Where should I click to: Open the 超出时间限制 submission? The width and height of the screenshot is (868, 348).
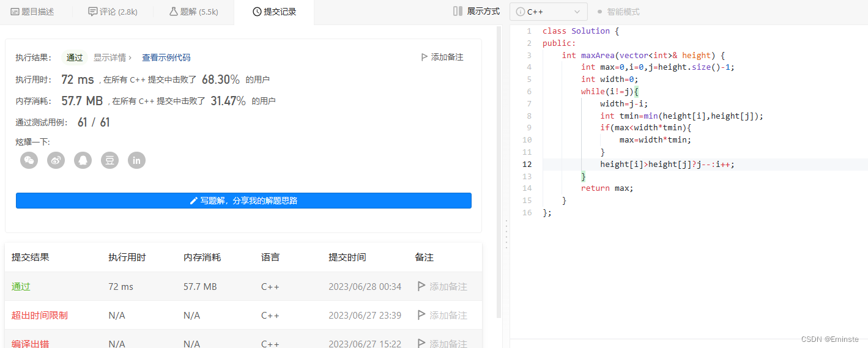pyautogui.click(x=39, y=315)
